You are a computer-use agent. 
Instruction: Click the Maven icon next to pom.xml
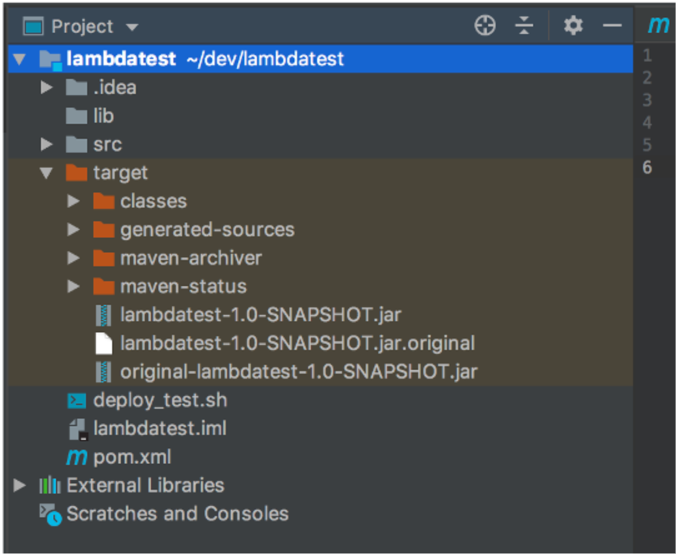click(76, 458)
